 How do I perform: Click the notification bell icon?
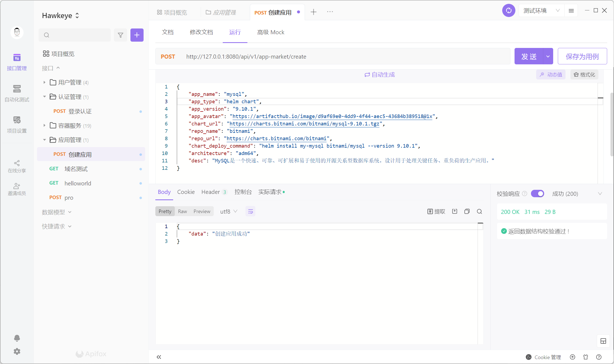pyautogui.click(x=17, y=338)
